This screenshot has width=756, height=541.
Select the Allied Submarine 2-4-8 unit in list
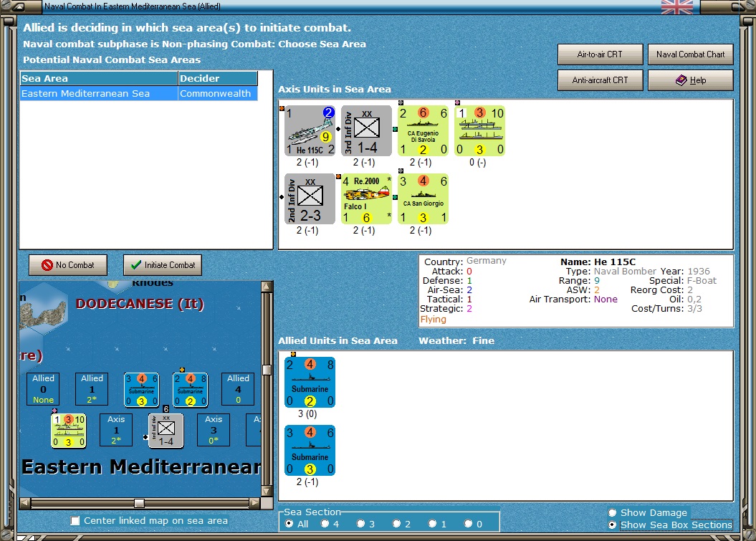click(310, 383)
